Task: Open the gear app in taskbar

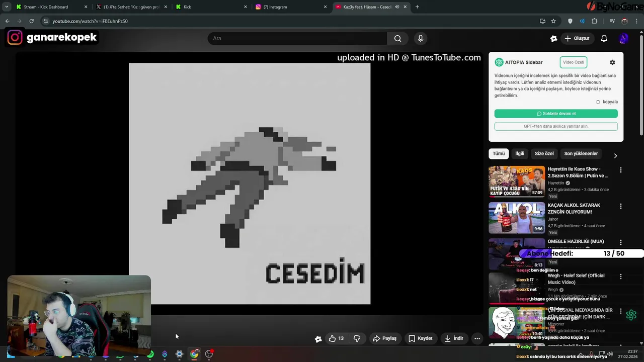Action: 179,354
